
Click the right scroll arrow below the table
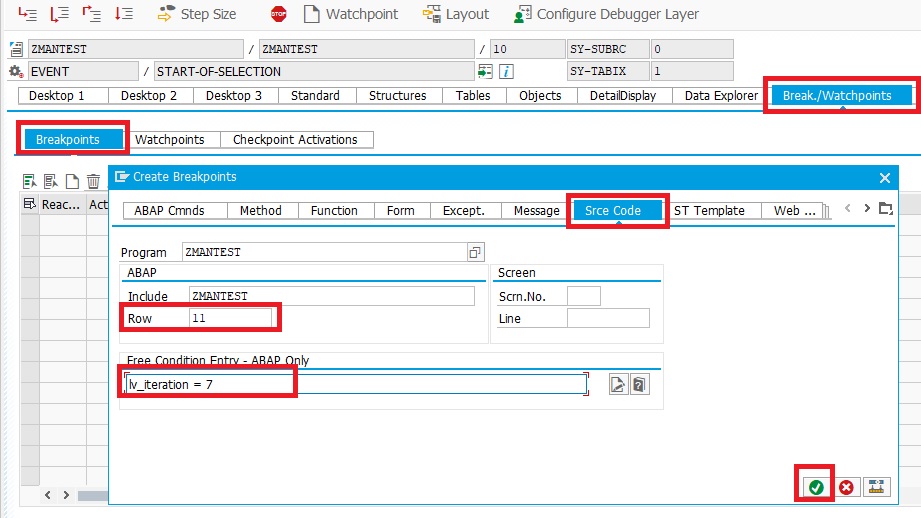[x=66, y=495]
